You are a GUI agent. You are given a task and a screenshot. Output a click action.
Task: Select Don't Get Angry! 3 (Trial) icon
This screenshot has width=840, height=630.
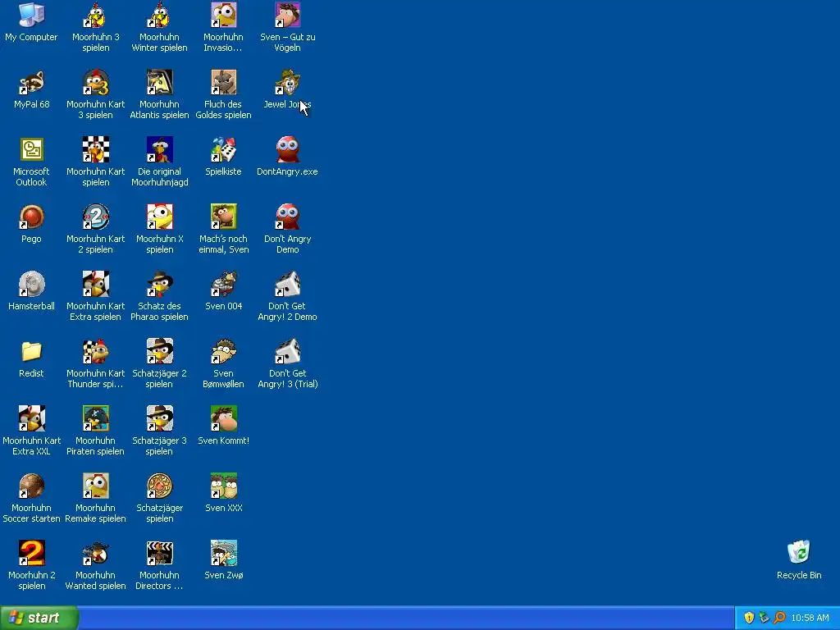click(x=288, y=351)
